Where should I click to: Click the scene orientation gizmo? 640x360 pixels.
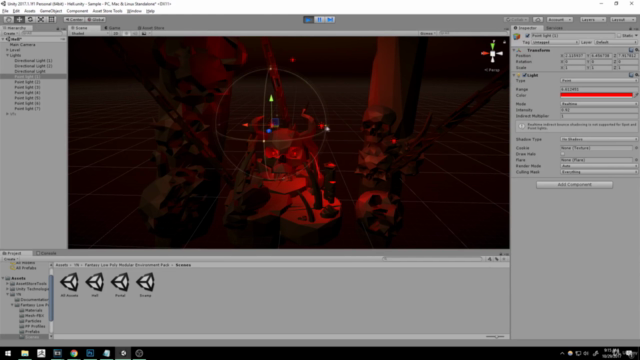(493, 53)
